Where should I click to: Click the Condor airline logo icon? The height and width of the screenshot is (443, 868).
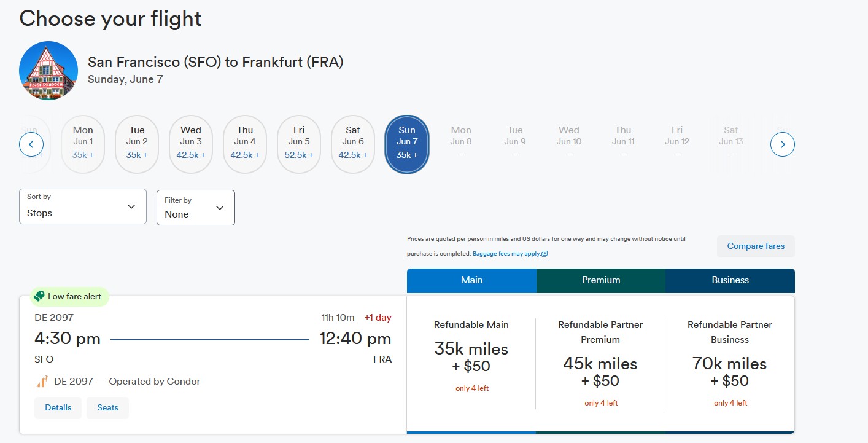42,382
